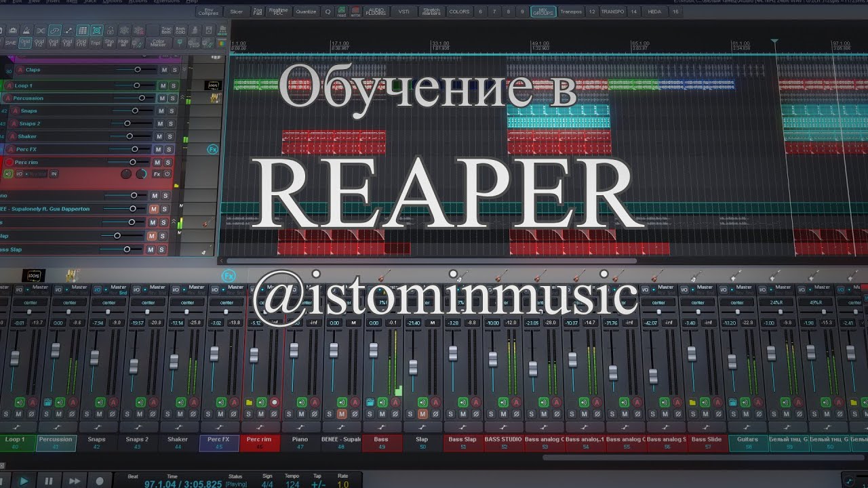Screen dimensions: 868x488
Task: Click the LOOPS track icon beside Loop 1
Action: pos(214,86)
